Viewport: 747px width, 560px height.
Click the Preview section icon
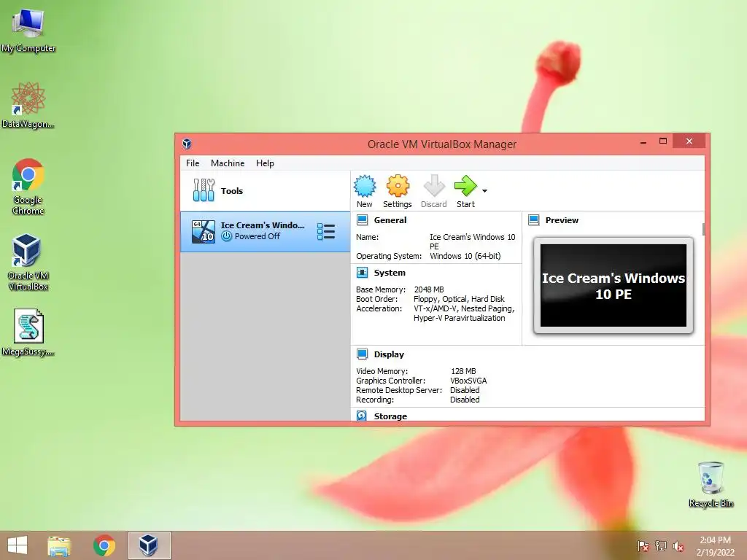pyautogui.click(x=533, y=220)
